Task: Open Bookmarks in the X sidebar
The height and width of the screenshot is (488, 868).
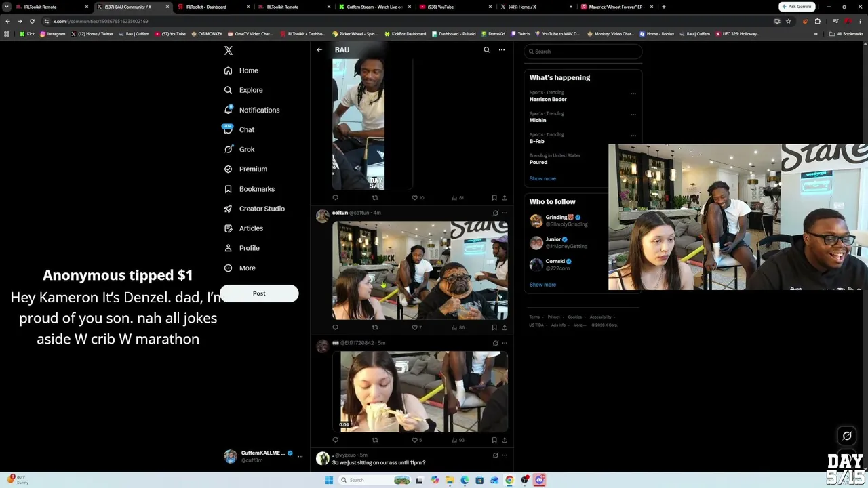Action: [249, 189]
